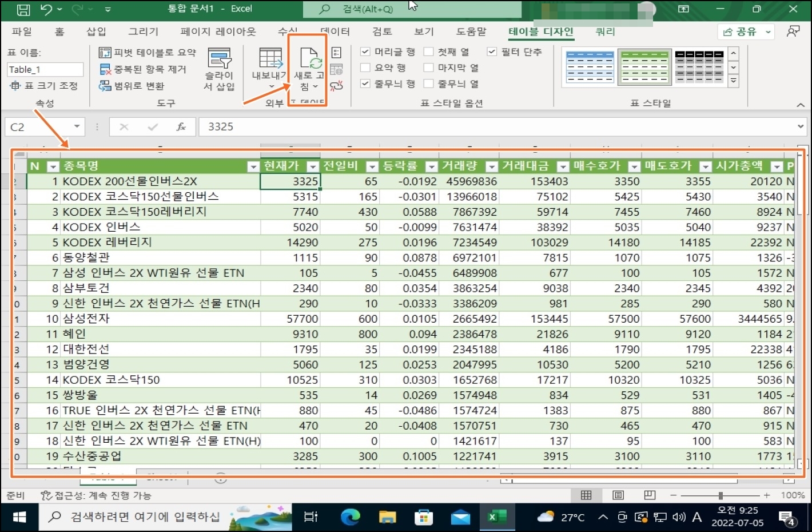The width and height of the screenshot is (812, 532).
Task: Open Microsoft Store from taskbar
Action: point(424,517)
